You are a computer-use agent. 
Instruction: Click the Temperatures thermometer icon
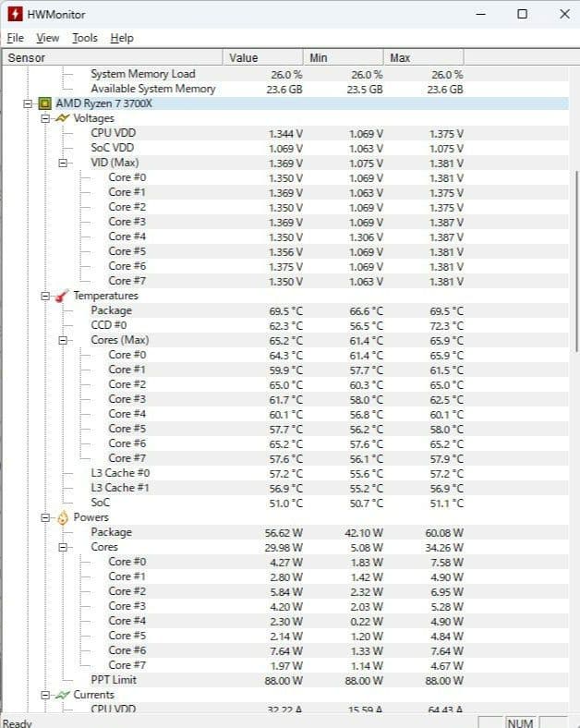click(62, 296)
